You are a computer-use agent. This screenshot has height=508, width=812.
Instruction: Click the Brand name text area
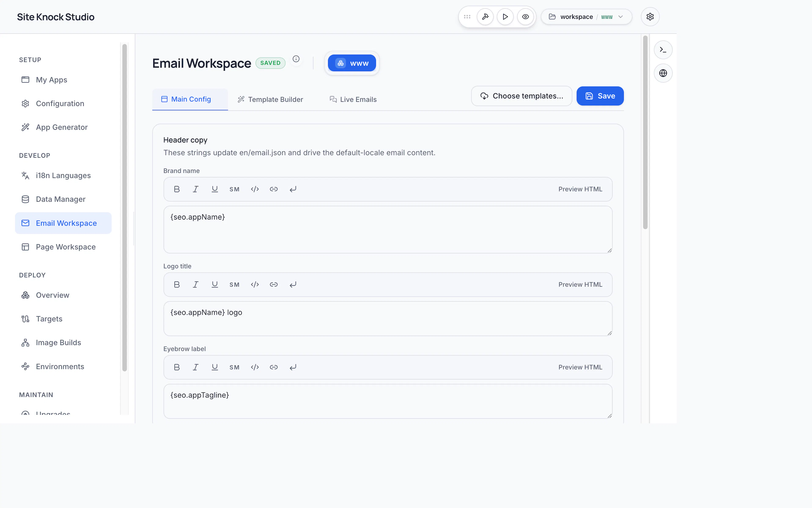coord(388,229)
